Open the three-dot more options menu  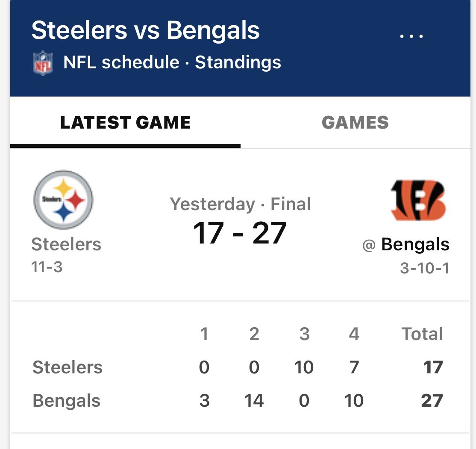click(x=411, y=36)
